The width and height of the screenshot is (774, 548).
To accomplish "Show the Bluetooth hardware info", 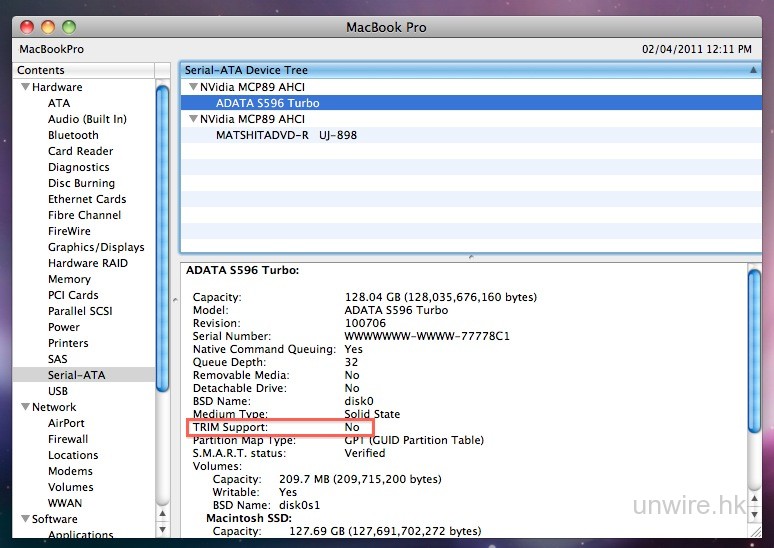I will coord(73,135).
